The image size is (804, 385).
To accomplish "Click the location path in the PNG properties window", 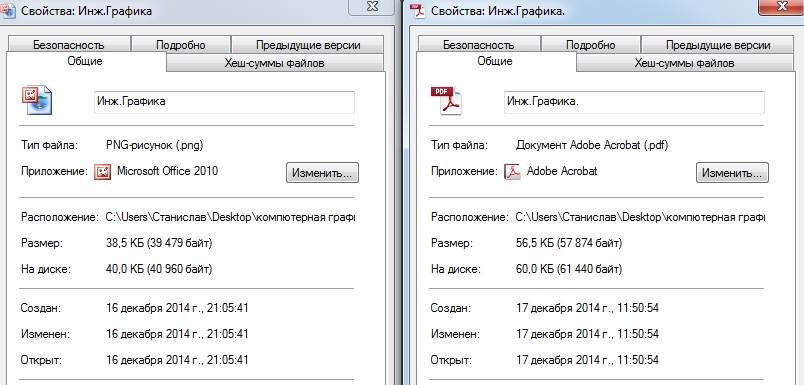I will (x=230, y=217).
